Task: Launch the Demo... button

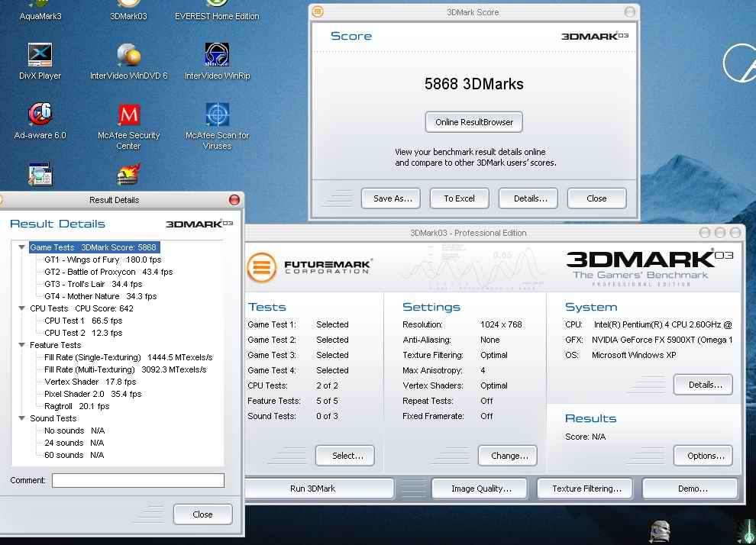Action: (x=690, y=489)
